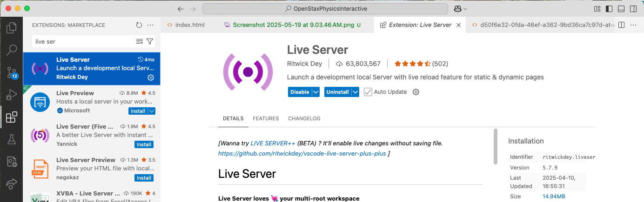Click the Ritwick Dey publisher name
The width and height of the screenshot is (644, 202).
click(x=305, y=64)
